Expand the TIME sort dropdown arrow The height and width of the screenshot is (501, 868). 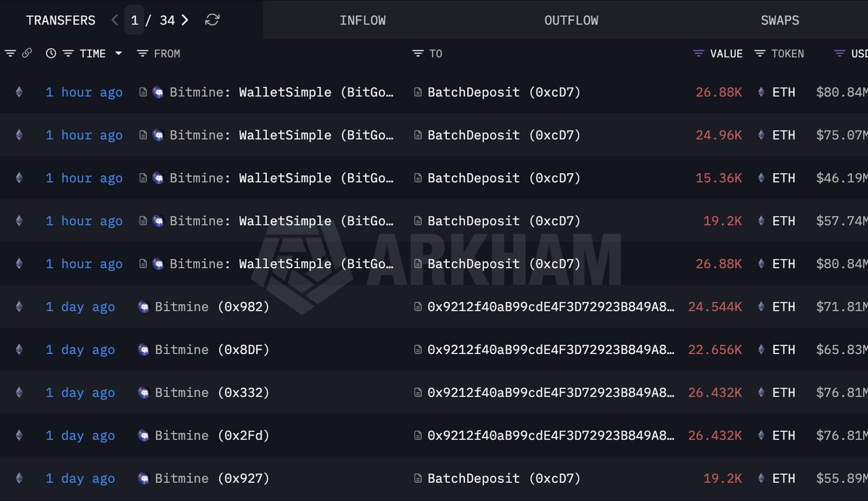coord(119,54)
